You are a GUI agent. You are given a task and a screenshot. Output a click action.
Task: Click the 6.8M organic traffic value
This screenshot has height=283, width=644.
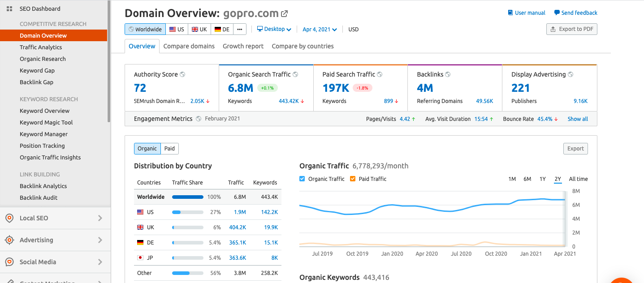tap(241, 88)
